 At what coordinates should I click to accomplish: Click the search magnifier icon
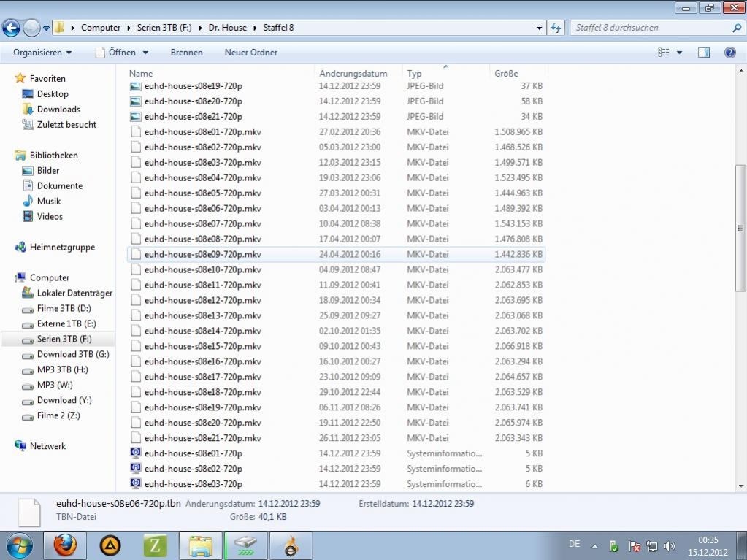point(737,28)
